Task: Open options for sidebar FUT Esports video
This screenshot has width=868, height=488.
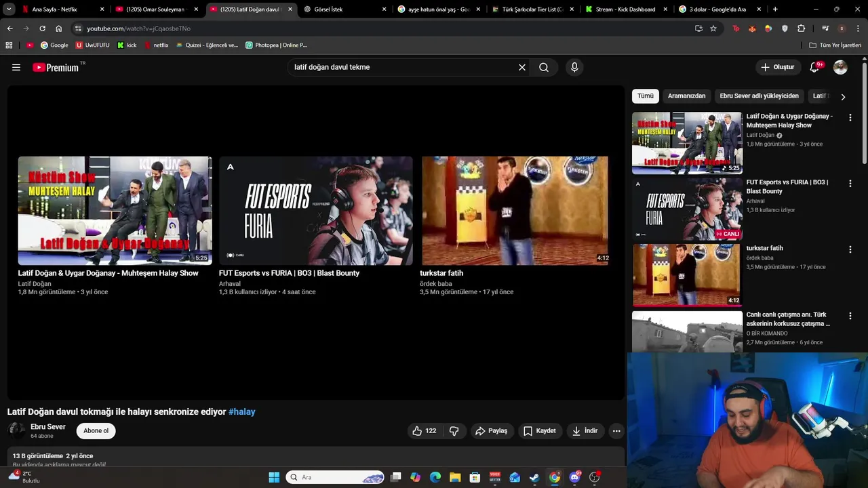Action: [850, 183]
